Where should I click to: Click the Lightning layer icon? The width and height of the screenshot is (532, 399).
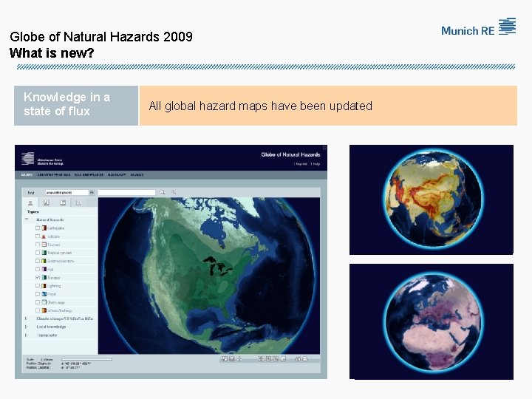click(x=44, y=286)
